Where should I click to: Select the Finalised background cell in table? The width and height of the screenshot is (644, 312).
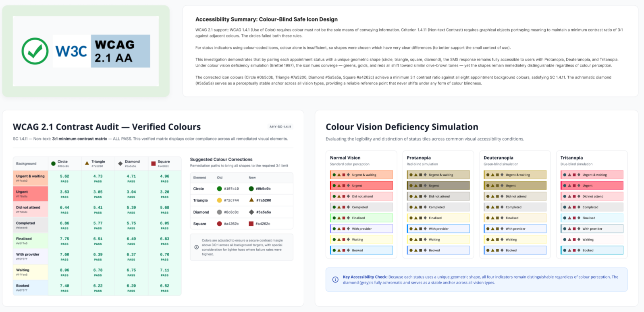(31, 241)
